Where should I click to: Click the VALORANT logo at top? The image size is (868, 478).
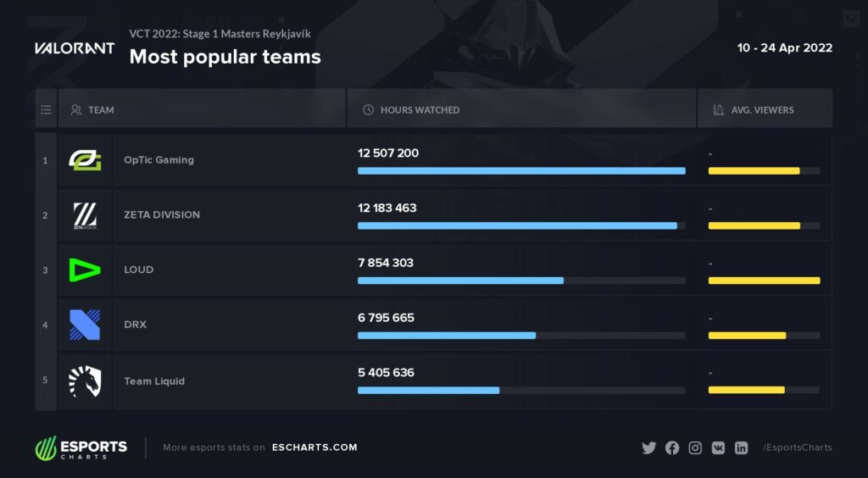point(75,48)
